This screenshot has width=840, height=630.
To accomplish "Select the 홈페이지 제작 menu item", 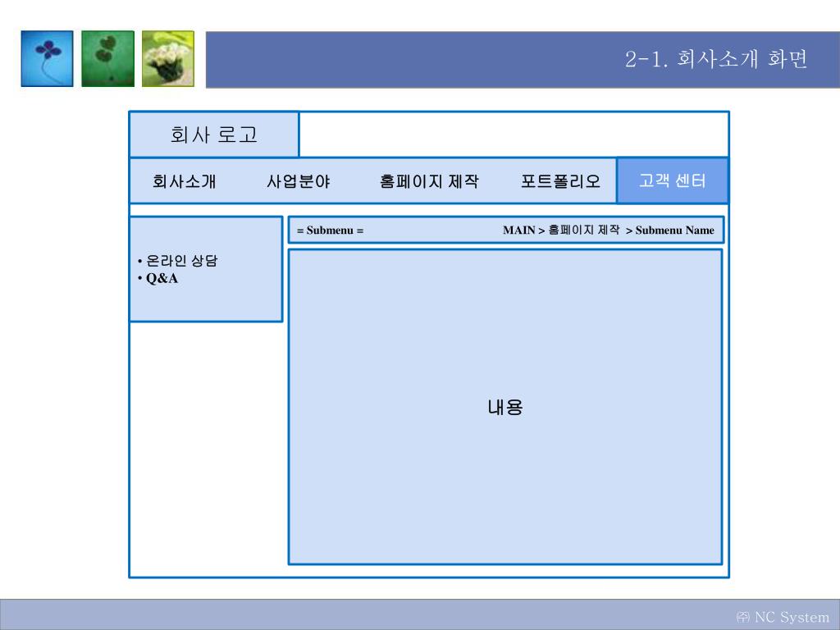I will tap(429, 181).
